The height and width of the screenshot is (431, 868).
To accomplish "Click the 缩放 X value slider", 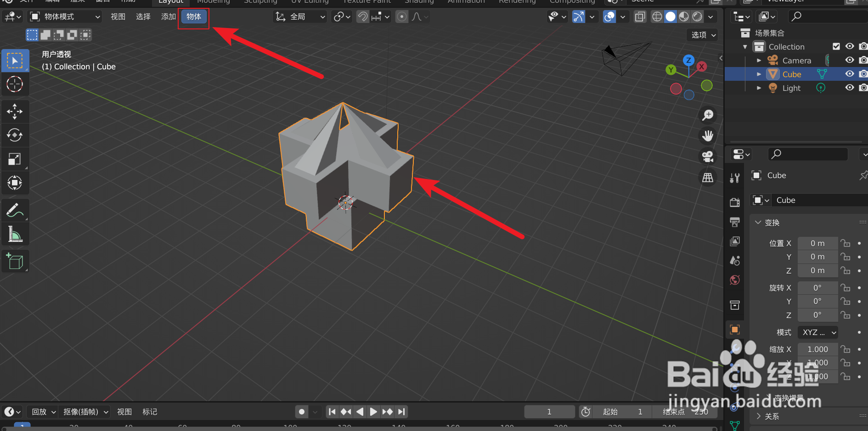I will click(x=817, y=349).
